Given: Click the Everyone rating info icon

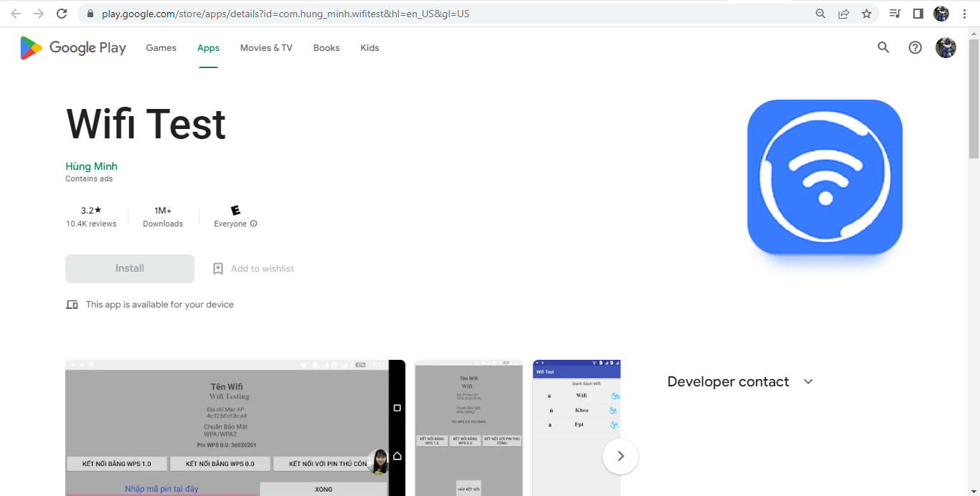Looking at the screenshot, I should (253, 224).
